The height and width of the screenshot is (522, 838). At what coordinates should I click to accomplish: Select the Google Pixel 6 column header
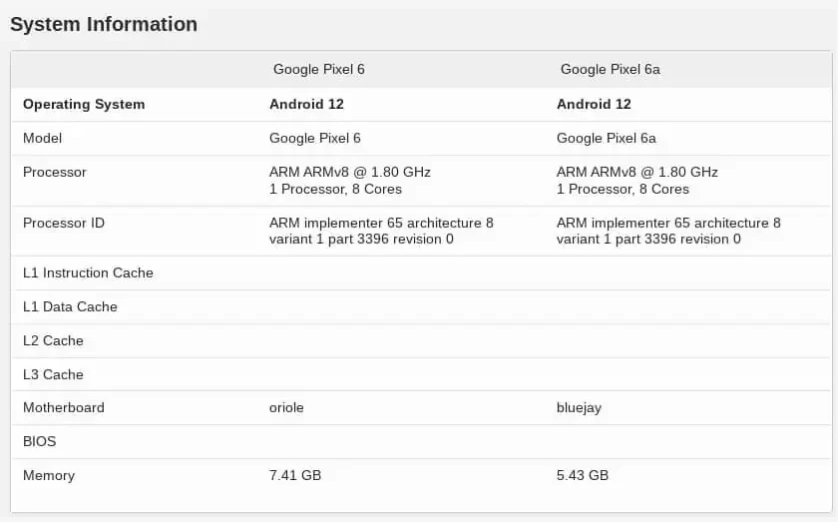pyautogui.click(x=319, y=69)
